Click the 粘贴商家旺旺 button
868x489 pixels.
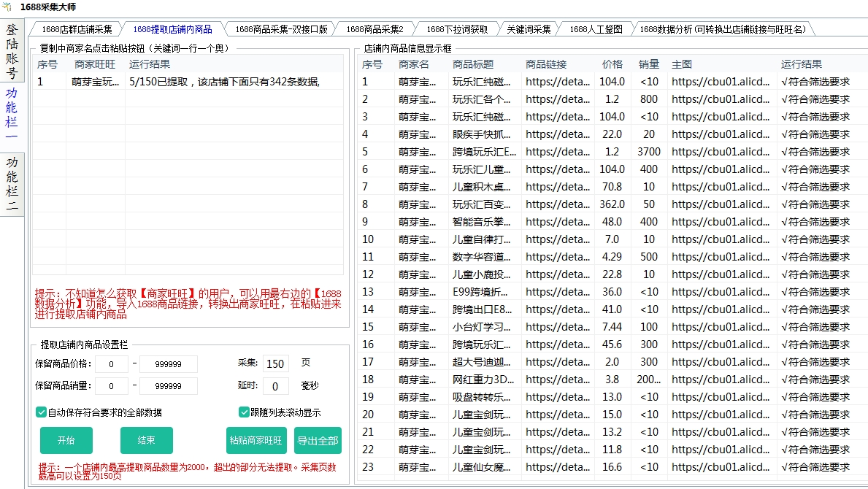(256, 440)
